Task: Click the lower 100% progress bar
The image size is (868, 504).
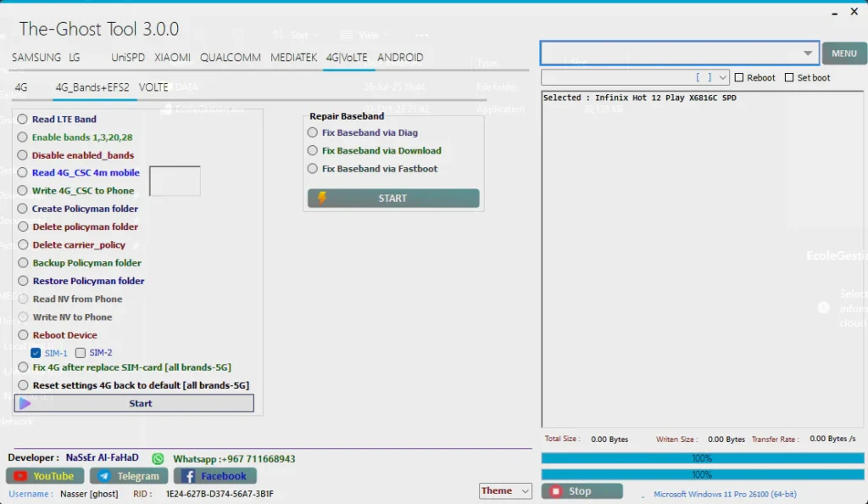Action: pos(702,475)
